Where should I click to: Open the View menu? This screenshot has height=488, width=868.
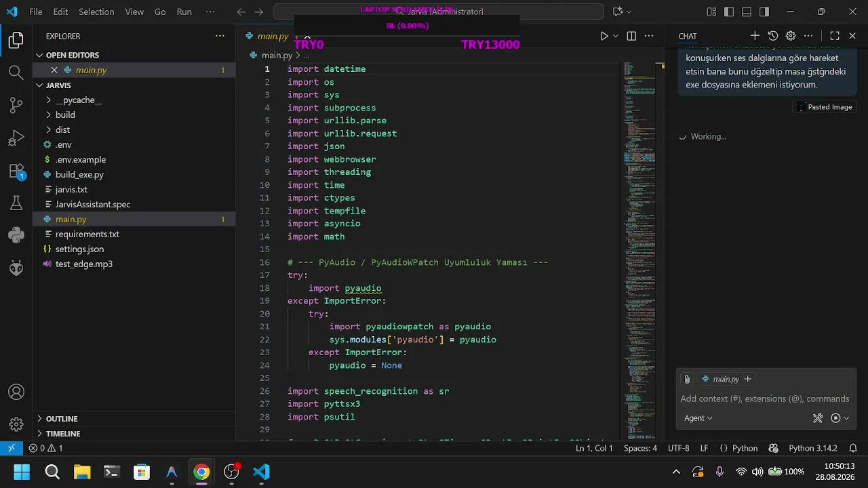click(134, 12)
